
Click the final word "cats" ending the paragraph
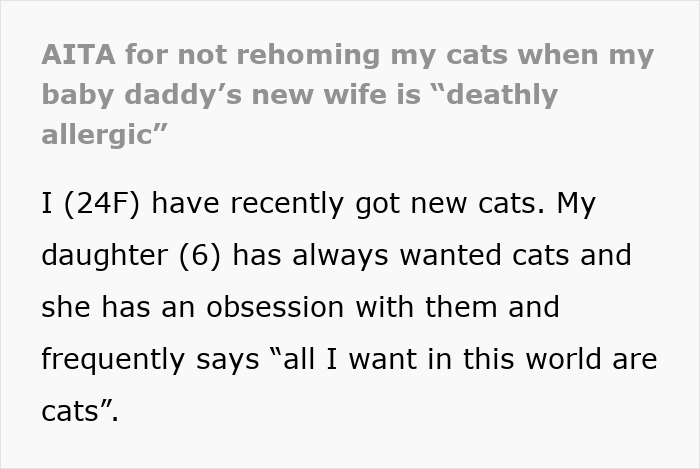point(73,411)
